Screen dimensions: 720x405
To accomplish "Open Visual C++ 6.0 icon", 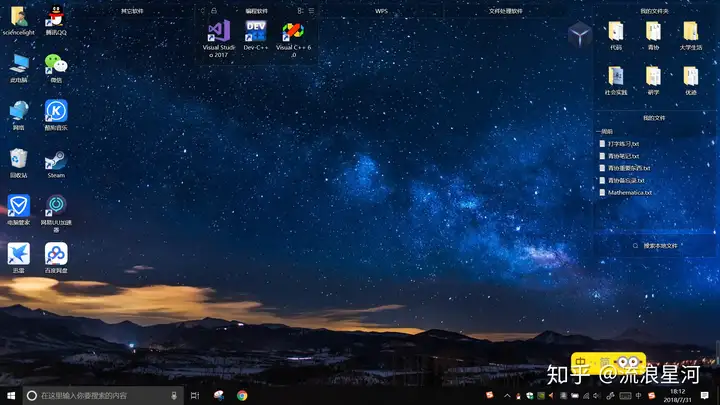I will 293,32.
